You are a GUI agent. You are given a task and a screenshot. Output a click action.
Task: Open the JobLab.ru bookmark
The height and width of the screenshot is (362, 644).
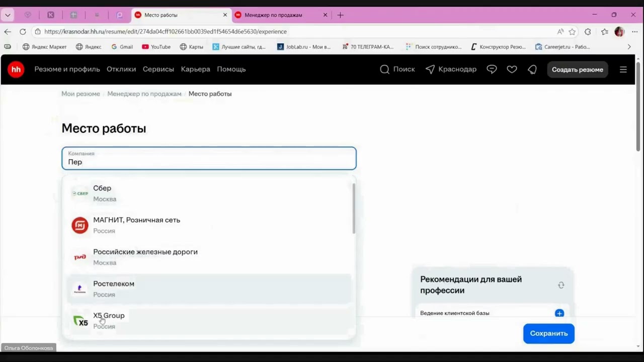pos(304,47)
